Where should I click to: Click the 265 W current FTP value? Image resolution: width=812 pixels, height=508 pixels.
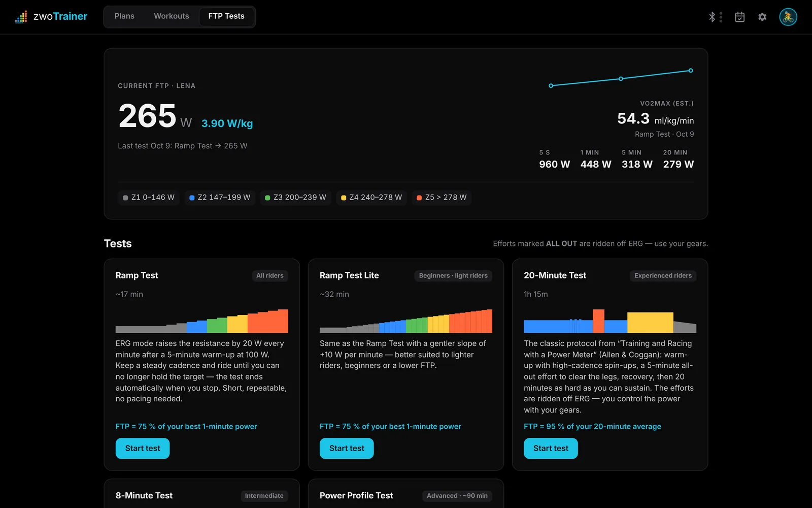pos(155,116)
